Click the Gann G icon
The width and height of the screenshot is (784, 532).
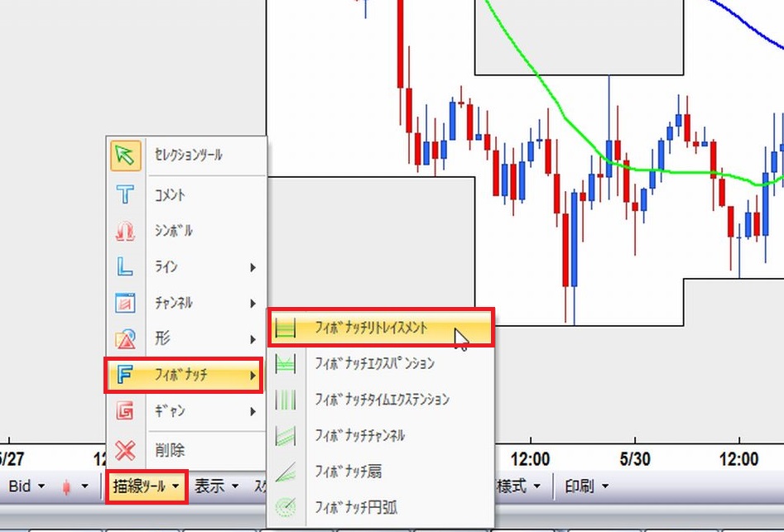(x=124, y=410)
